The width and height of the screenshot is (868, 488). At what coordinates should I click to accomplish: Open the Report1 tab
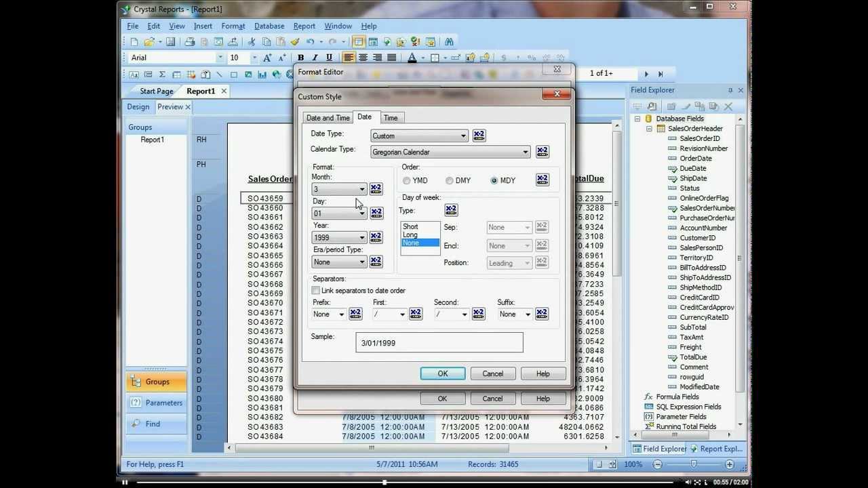pos(201,91)
